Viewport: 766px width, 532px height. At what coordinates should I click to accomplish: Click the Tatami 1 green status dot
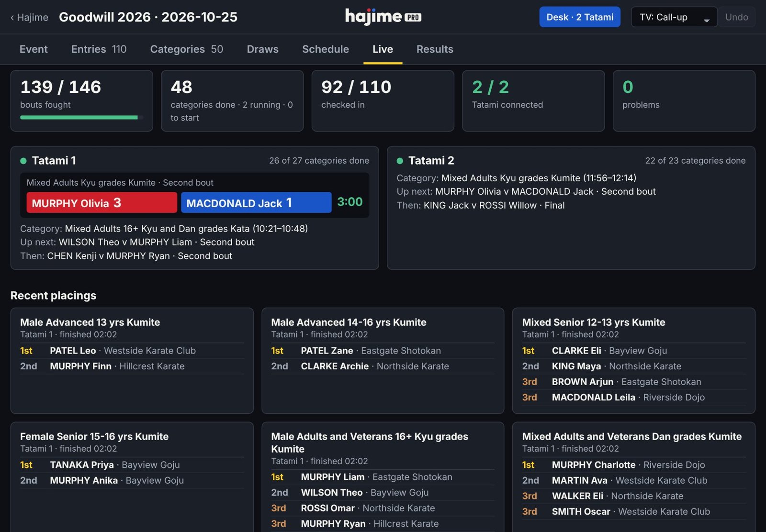coord(23,161)
